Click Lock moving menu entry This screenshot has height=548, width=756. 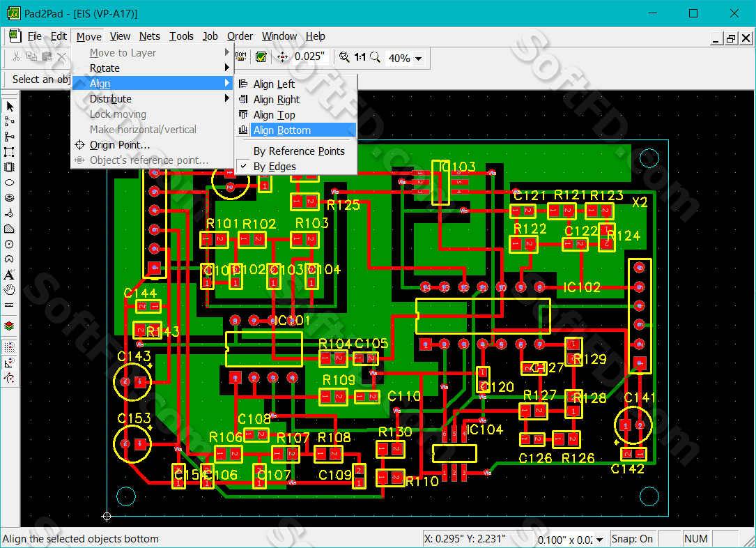point(153,114)
